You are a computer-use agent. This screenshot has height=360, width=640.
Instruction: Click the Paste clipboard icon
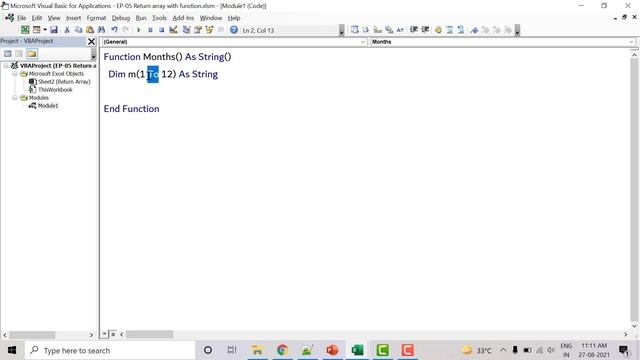pyautogui.click(x=90, y=30)
